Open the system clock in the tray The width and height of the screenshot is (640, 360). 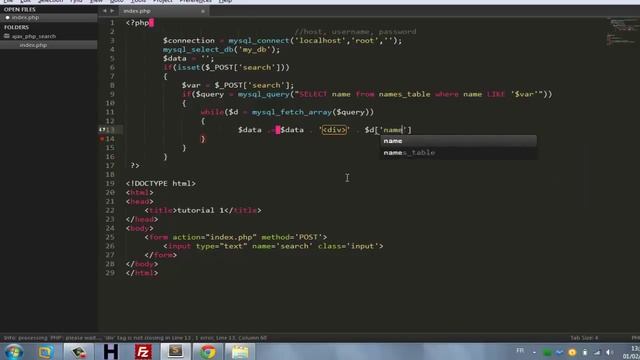coord(632,352)
